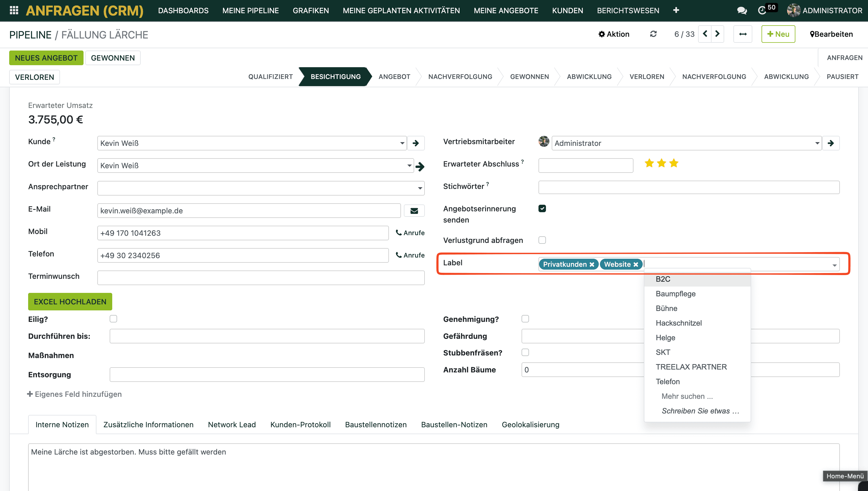
Task: Open Kunde record via arrow icon
Action: [x=416, y=143]
